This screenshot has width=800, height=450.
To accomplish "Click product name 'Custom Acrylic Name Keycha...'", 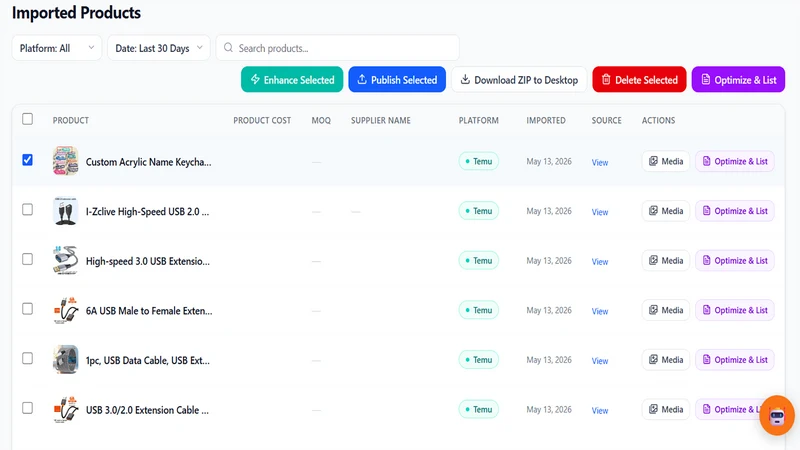I will coord(148,162).
